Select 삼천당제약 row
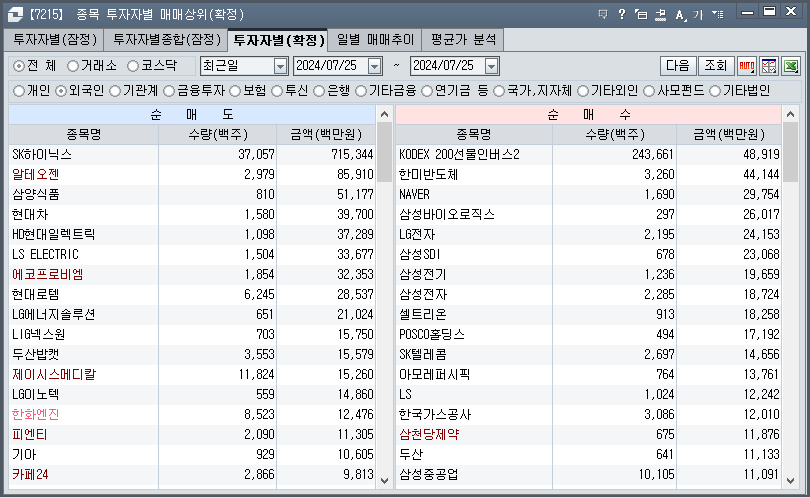This screenshot has height=498, width=810. (588, 434)
